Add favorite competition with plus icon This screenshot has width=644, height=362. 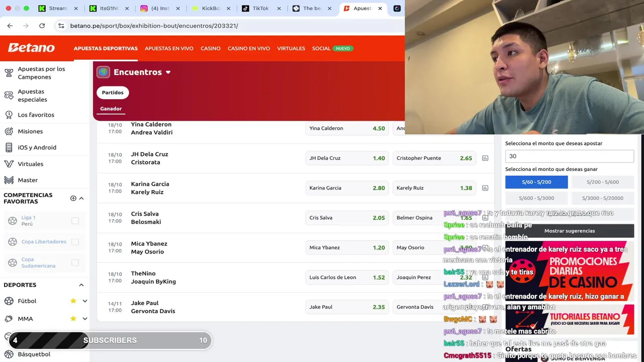73,198
